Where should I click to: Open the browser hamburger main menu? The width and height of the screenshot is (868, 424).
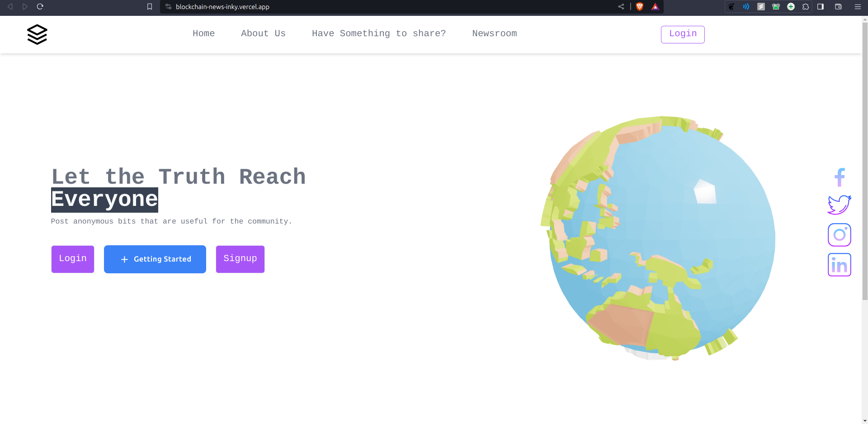coord(858,6)
